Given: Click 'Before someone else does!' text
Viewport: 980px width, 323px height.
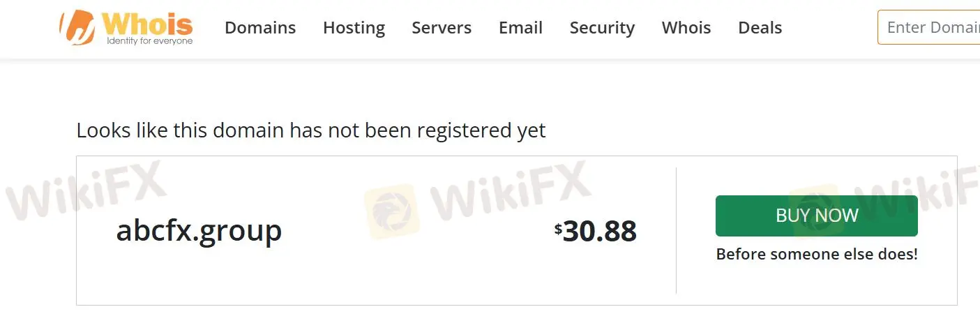Looking at the screenshot, I should (x=817, y=254).
